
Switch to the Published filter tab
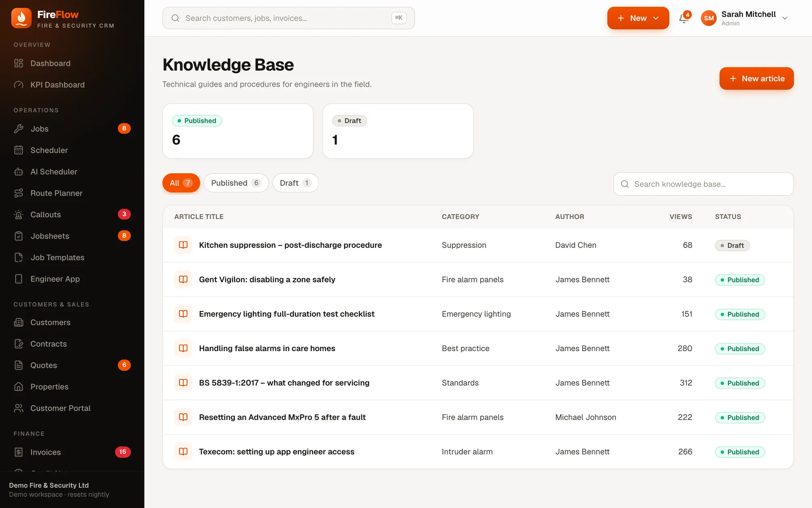pyautogui.click(x=236, y=183)
